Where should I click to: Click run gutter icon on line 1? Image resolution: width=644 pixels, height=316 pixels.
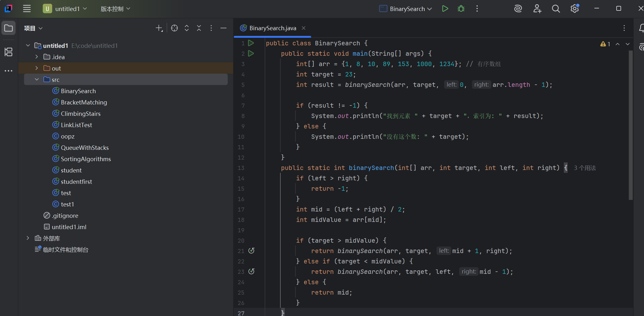pos(251,43)
